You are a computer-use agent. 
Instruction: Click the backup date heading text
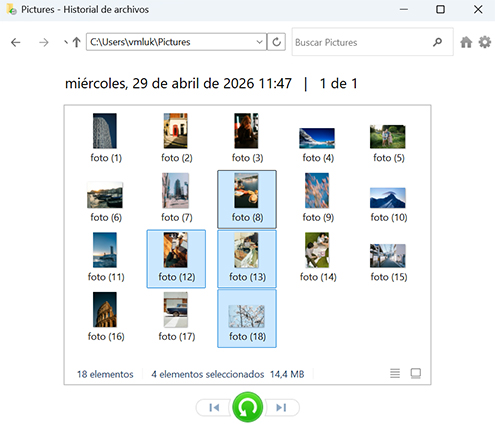(x=178, y=83)
